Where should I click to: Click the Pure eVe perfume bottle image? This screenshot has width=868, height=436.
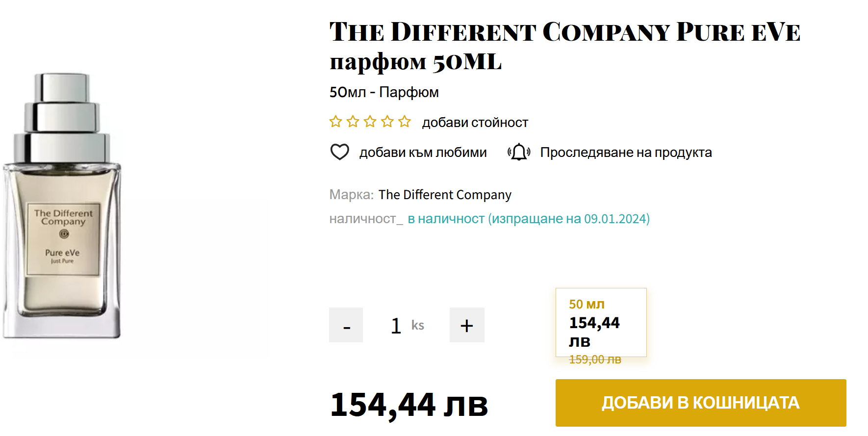coord(62,206)
